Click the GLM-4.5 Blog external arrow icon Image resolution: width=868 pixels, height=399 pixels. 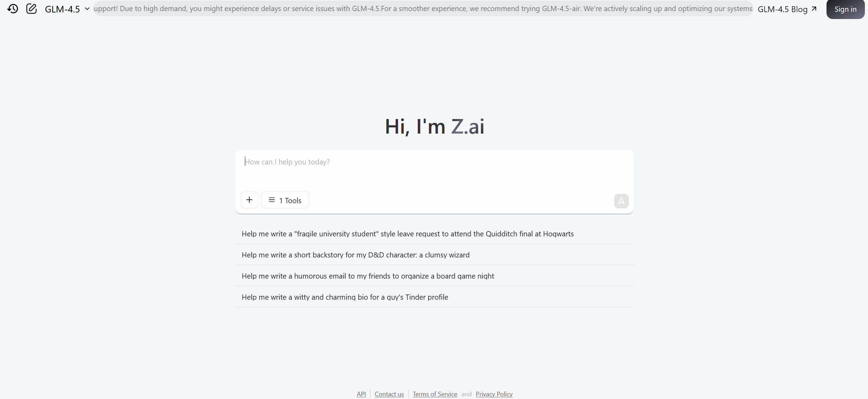coord(814,9)
